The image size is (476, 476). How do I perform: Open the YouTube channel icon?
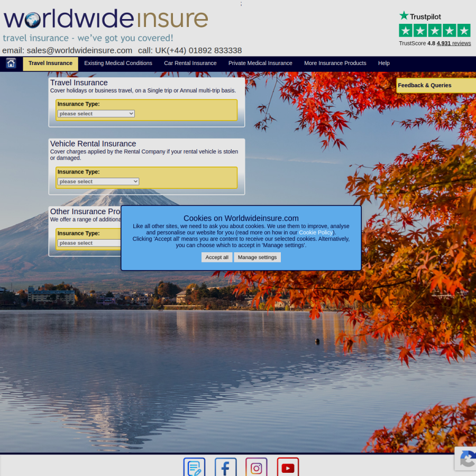(x=288, y=467)
